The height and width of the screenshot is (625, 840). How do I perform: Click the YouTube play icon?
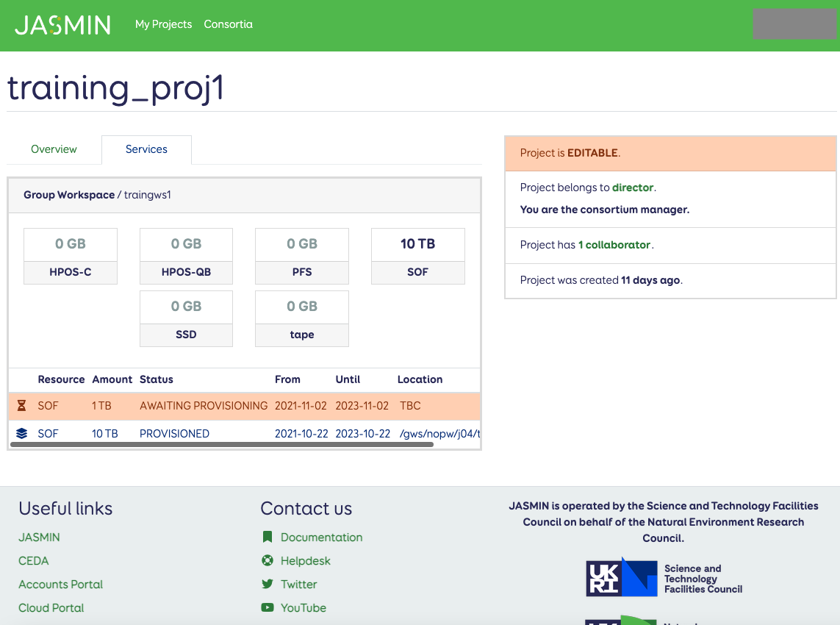tap(268, 607)
